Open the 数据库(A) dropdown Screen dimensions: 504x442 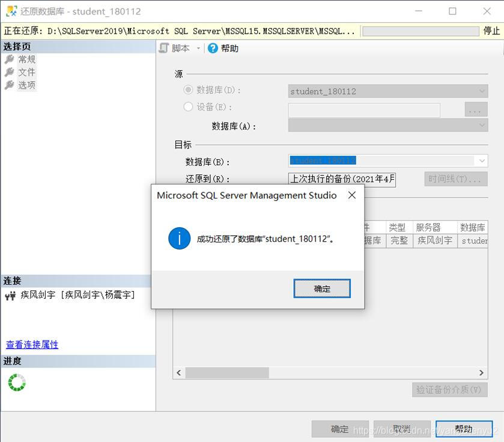pos(388,125)
